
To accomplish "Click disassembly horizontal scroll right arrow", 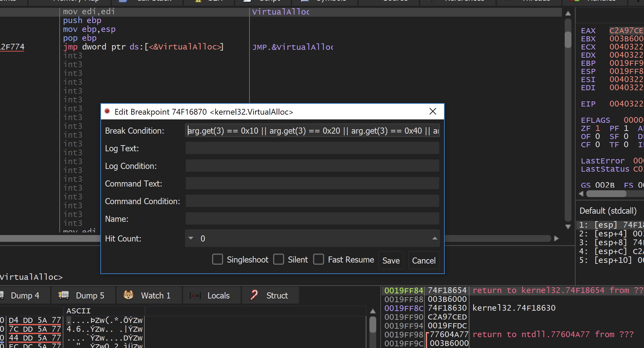I will point(556,238).
